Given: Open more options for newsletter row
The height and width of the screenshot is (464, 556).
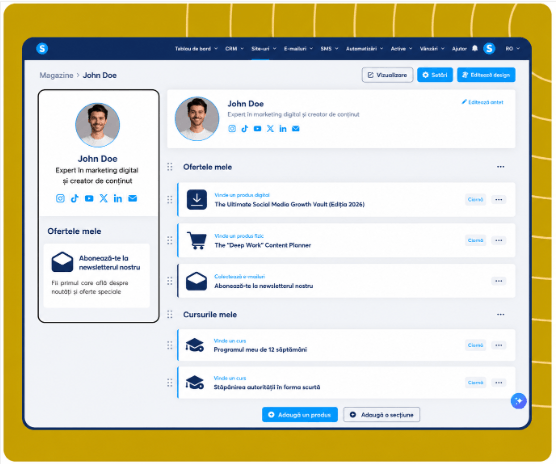Looking at the screenshot, I should click(499, 281).
